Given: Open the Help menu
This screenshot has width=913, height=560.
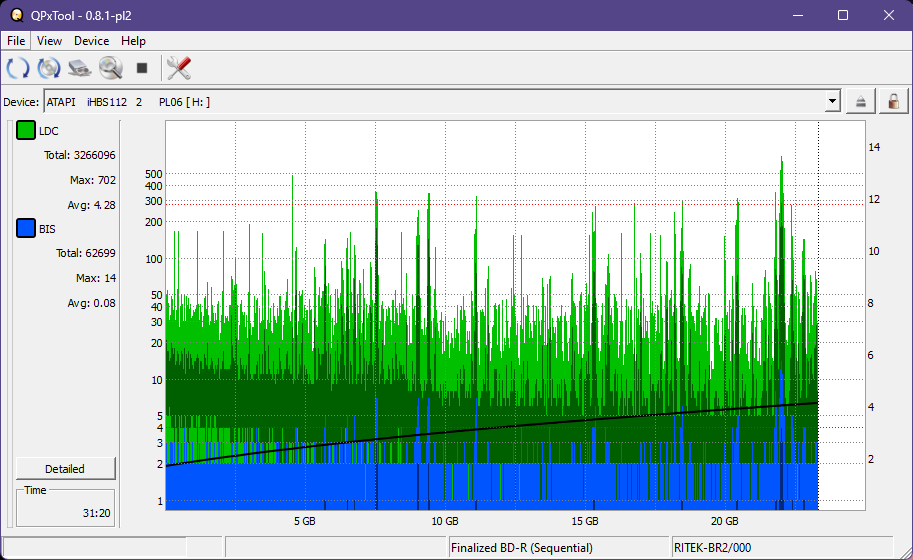Looking at the screenshot, I should coord(133,41).
